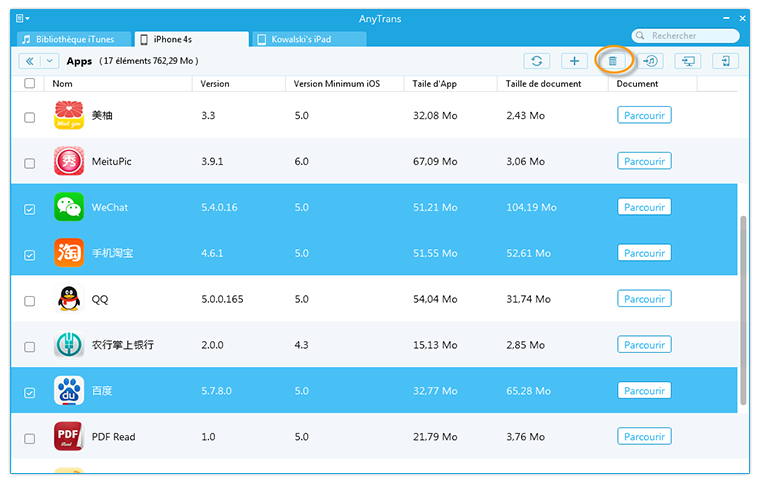Image resolution: width=760 pixels, height=484 pixels.
Task: Click the 15,13 Mo app size
Action: click(x=435, y=345)
